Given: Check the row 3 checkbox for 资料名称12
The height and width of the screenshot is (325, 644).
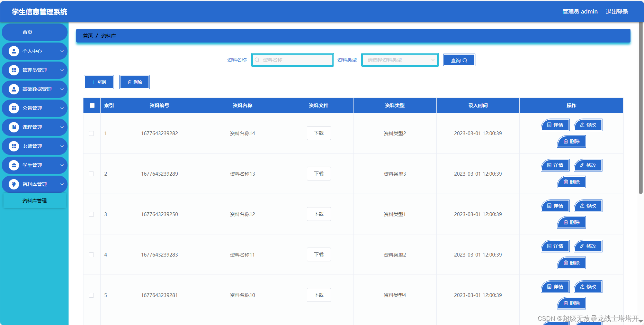Looking at the screenshot, I should tap(91, 214).
